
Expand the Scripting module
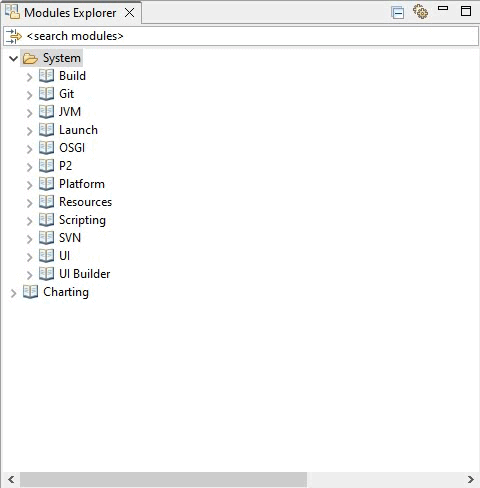30,221
